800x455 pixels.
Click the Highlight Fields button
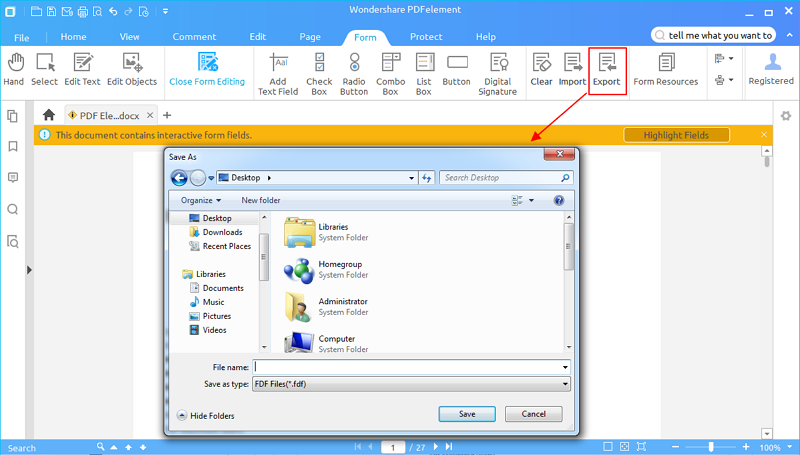point(676,135)
